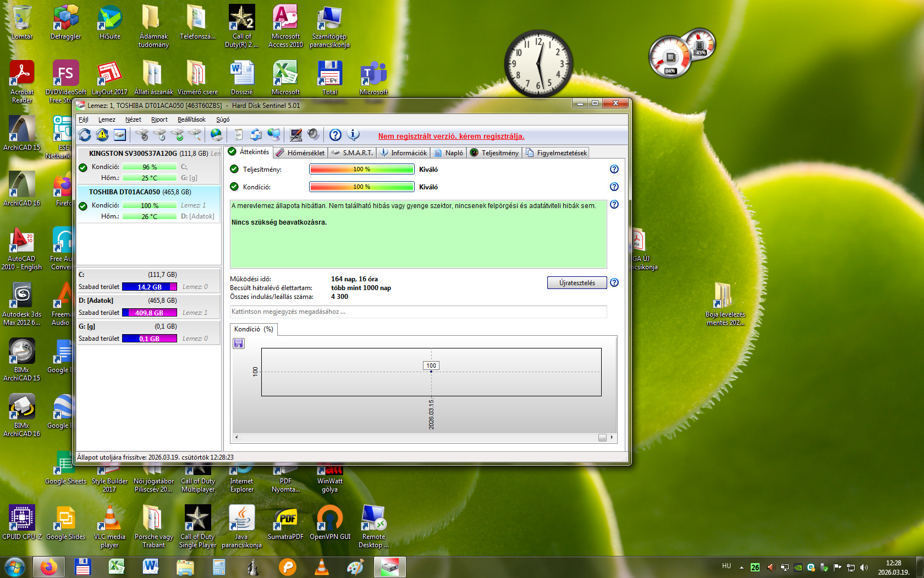Click the refresh icon with yellow warning triangle
Viewport: 924px width, 578px height.
pyautogui.click(x=102, y=135)
